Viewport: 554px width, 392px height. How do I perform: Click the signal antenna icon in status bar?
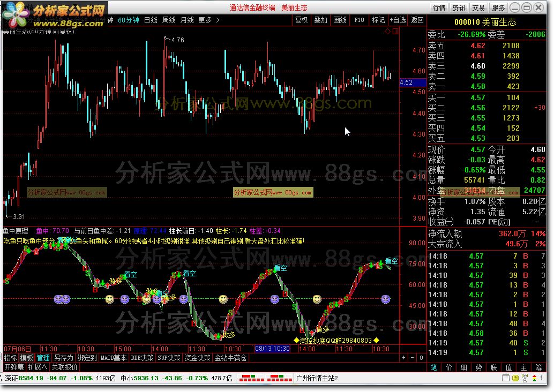point(525,378)
